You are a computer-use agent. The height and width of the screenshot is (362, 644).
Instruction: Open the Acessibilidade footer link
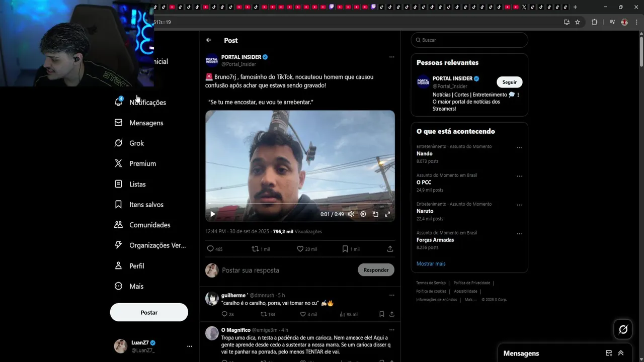click(x=465, y=291)
